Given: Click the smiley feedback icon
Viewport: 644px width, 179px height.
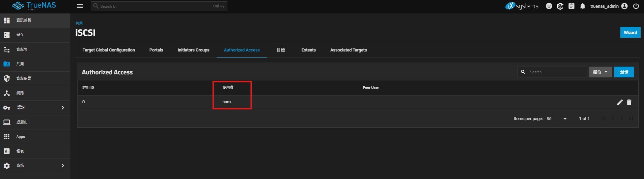Looking at the screenshot, I should 549,6.
